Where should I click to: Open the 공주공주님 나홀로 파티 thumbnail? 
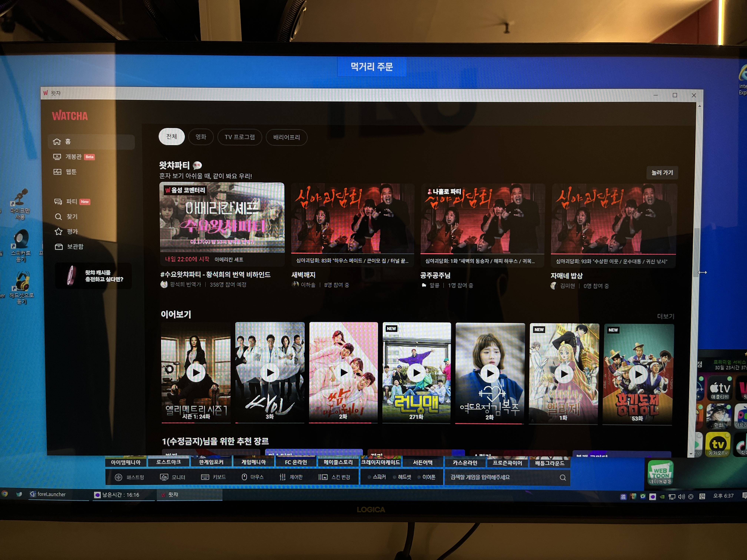pyautogui.click(x=482, y=219)
